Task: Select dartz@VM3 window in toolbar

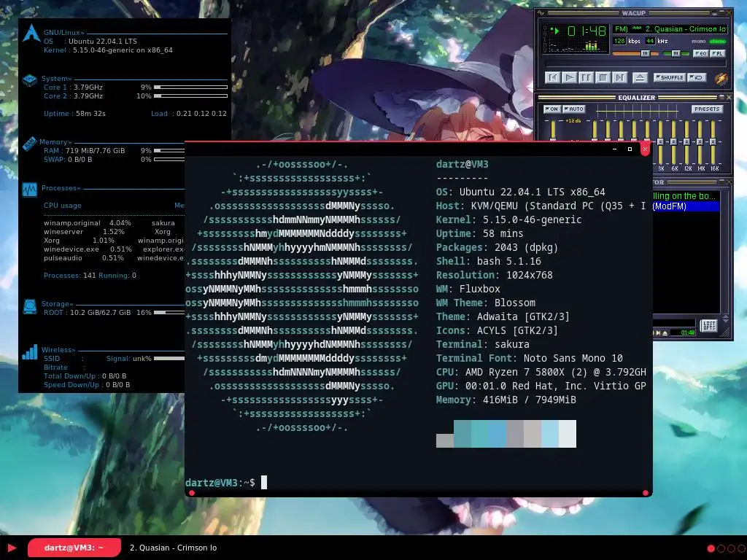Action: pyautogui.click(x=74, y=548)
